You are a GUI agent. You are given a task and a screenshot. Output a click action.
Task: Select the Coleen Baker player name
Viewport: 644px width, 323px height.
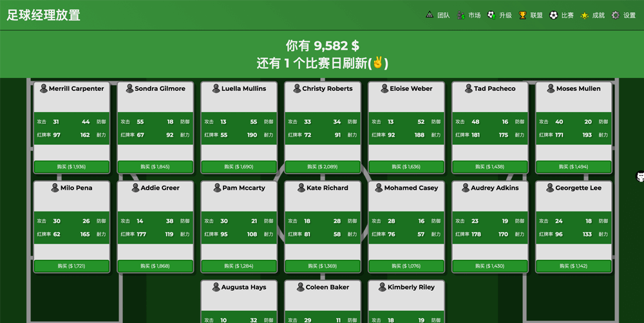(327, 288)
